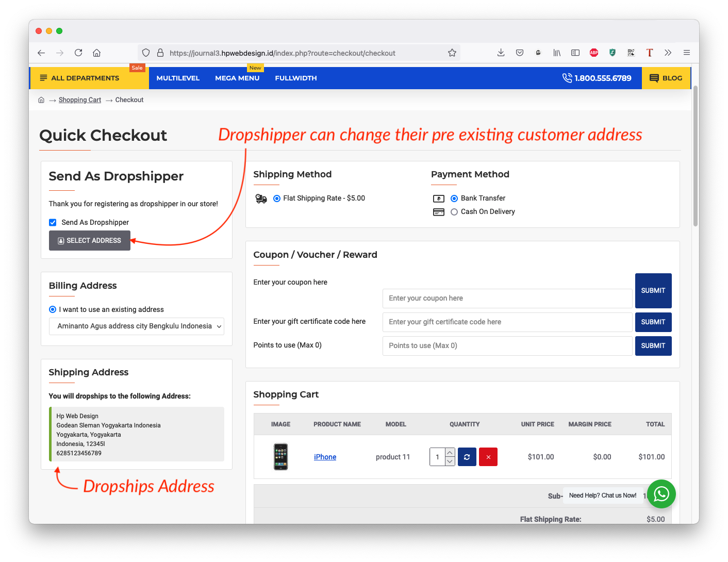Open the browser hamburger application menu

click(687, 53)
